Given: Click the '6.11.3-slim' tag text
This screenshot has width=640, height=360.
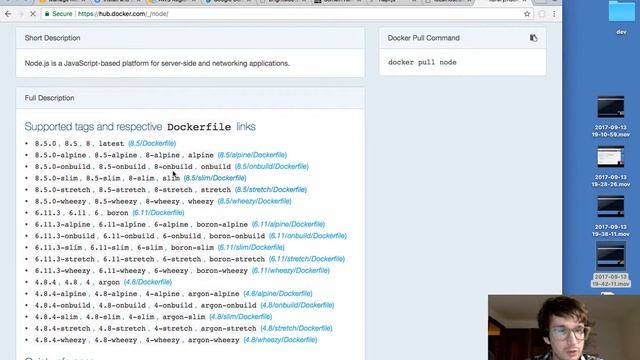Looking at the screenshot, I should pos(58,248).
